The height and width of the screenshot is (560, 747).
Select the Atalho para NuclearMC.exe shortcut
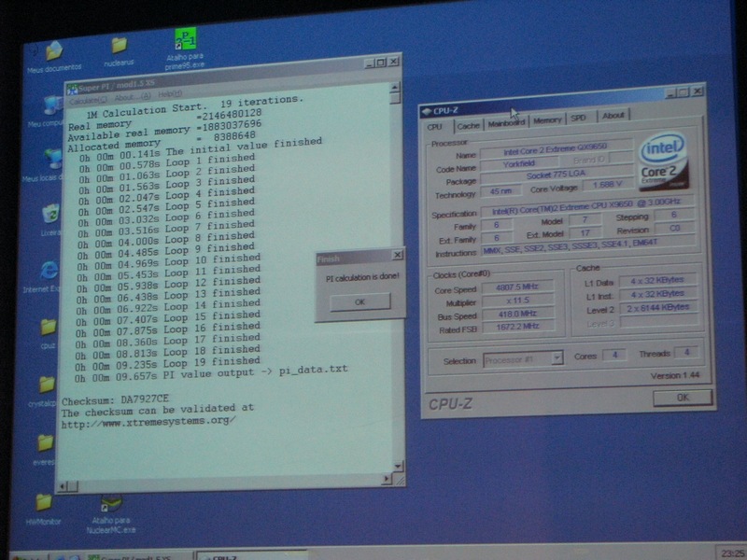pyautogui.click(x=111, y=503)
